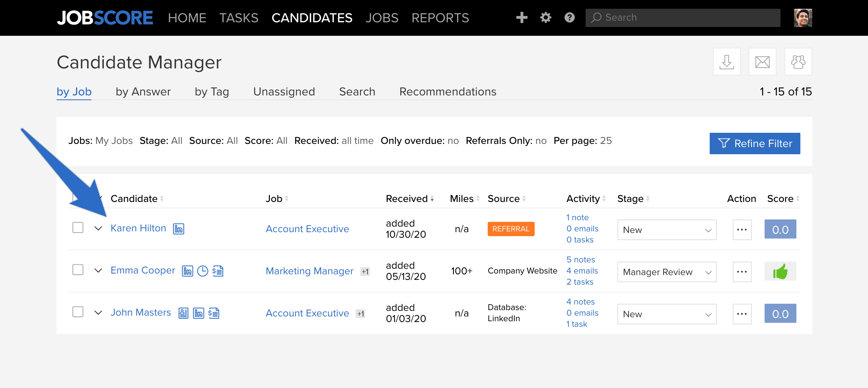Screen dimensions: 868x388
Task: Open John Masters' LinkedIn icon
Action: [x=199, y=313]
